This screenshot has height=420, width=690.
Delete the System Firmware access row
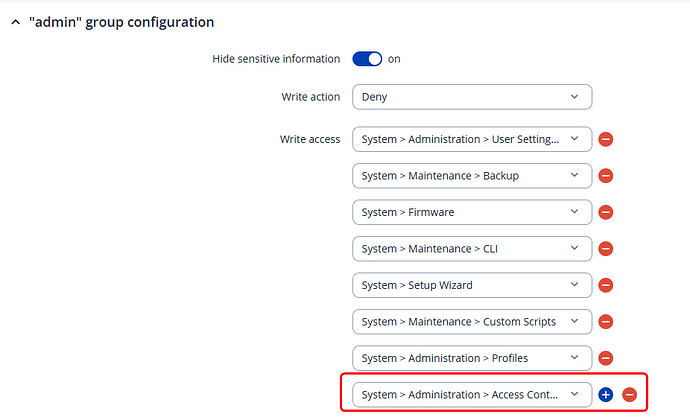(606, 212)
